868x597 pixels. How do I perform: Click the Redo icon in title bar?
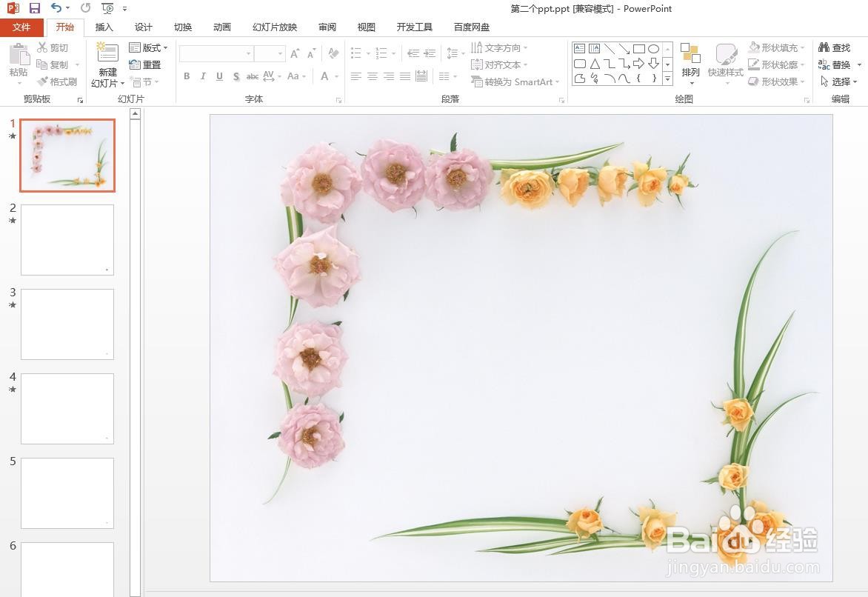(x=85, y=8)
